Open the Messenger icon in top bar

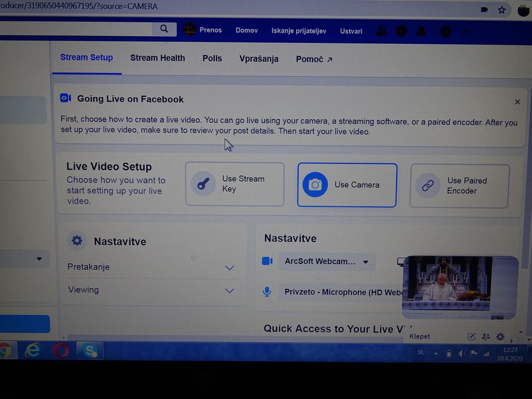[x=401, y=31]
